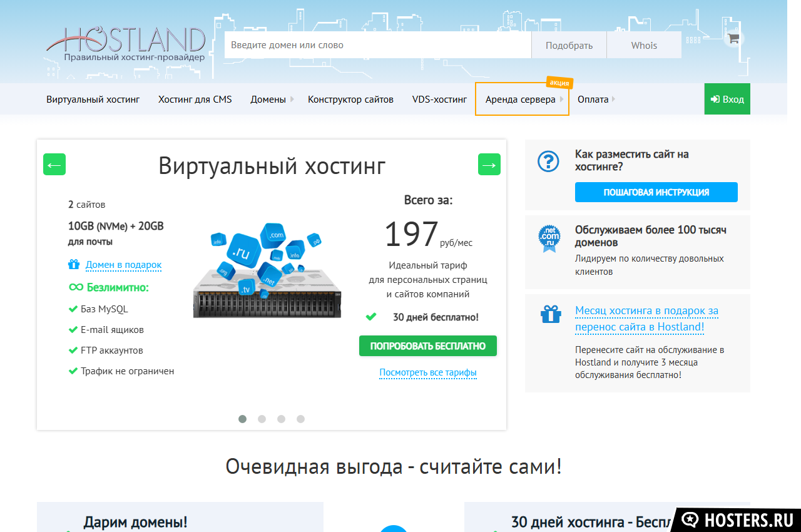Select the third carousel dot
The width and height of the screenshot is (801, 532).
[x=281, y=419]
